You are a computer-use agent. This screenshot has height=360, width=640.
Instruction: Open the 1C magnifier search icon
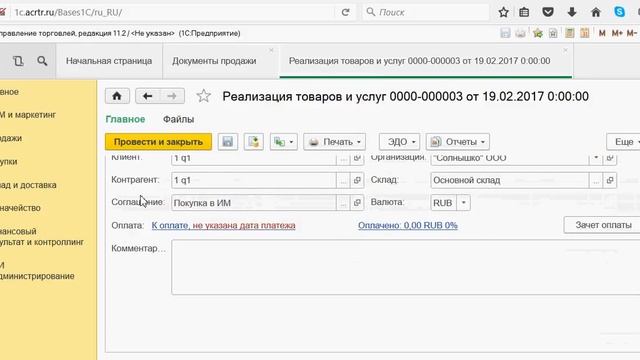(42, 61)
